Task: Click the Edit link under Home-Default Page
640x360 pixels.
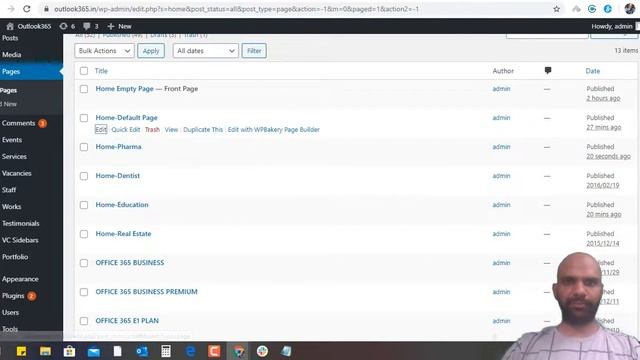Action: tap(101, 129)
